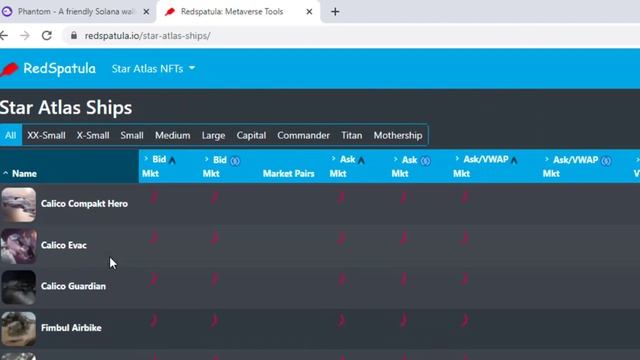Filter ships by Small size
Image resolution: width=640 pixels, height=360 pixels.
(x=132, y=135)
